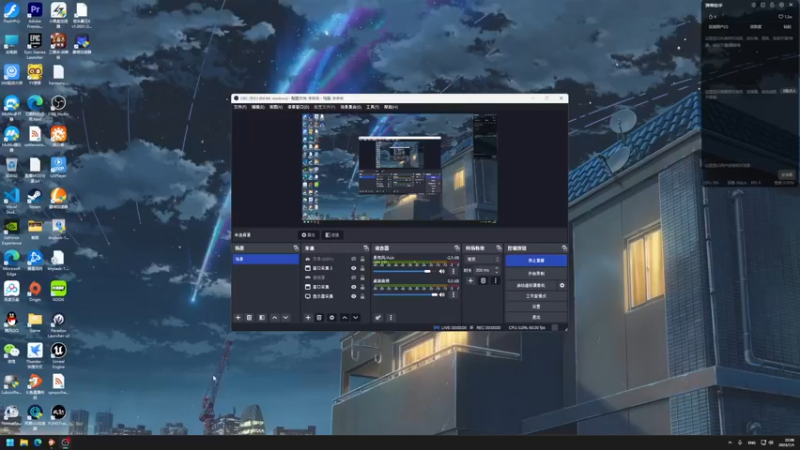The image size is (800, 450).
Task: Adjust the Mic/Aux volume slider
Action: (x=403, y=271)
